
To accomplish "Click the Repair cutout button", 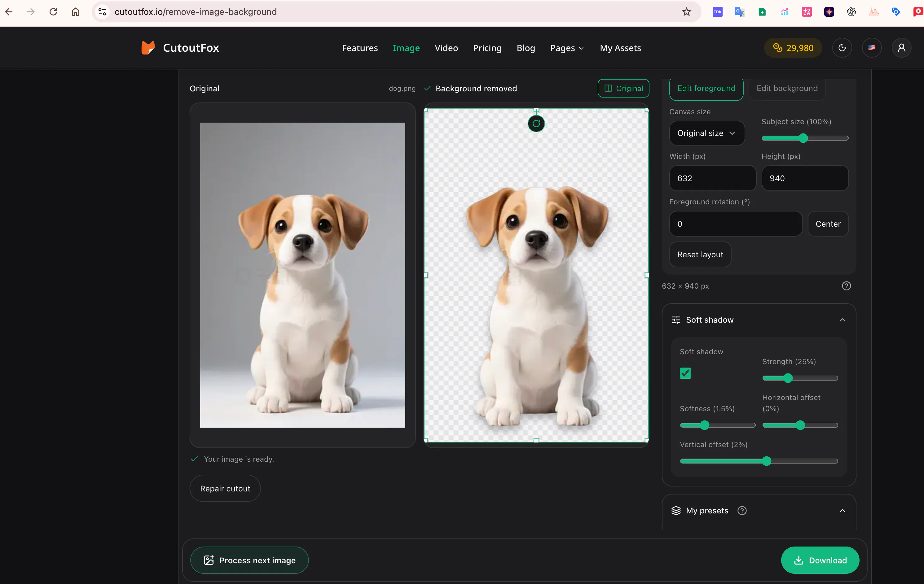I will pyautogui.click(x=225, y=489).
